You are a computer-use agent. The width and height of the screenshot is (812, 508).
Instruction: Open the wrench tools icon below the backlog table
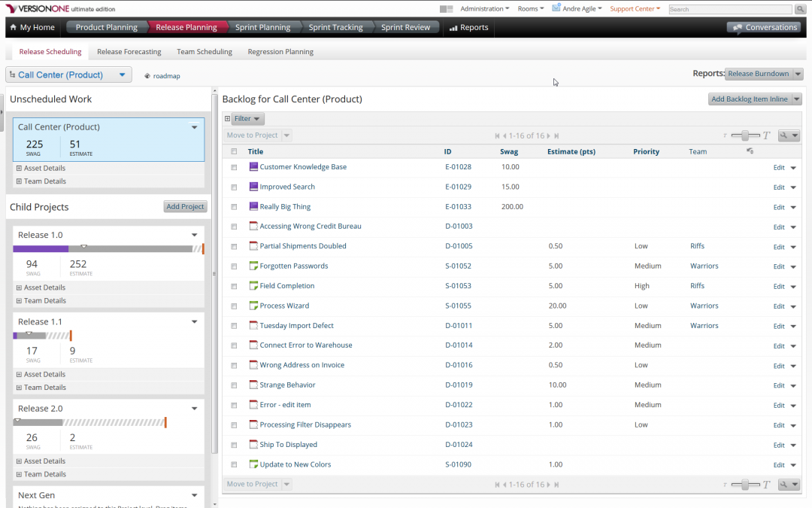789,484
